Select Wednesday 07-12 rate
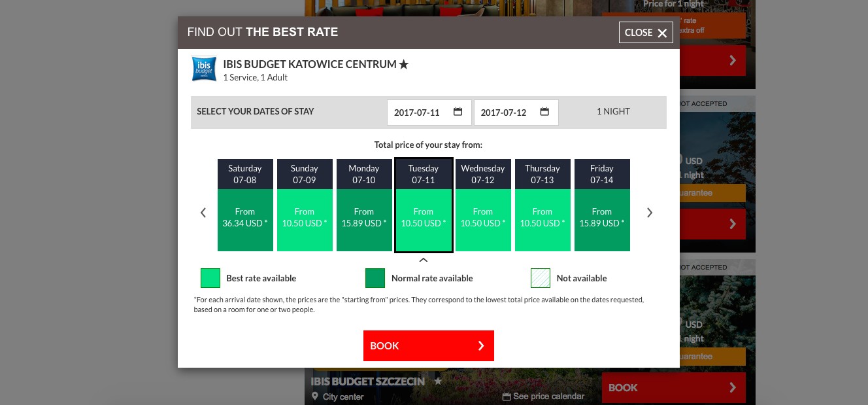 click(483, 205)
